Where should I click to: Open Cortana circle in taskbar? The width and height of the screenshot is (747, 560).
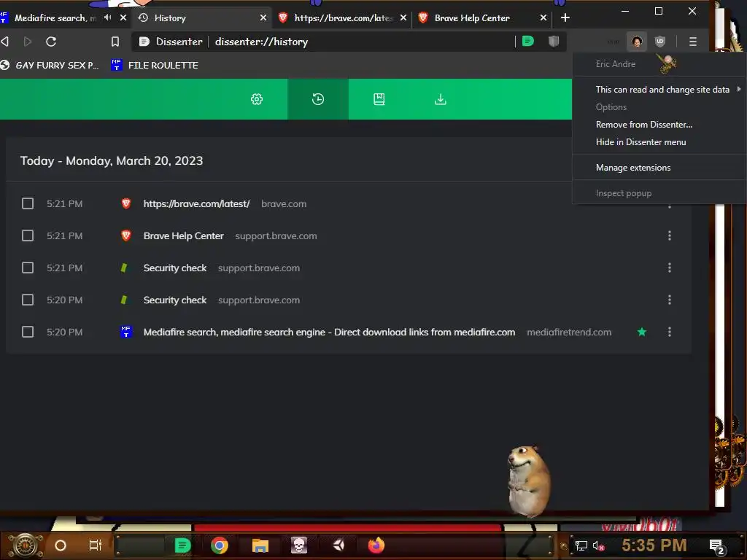point(61,545)
